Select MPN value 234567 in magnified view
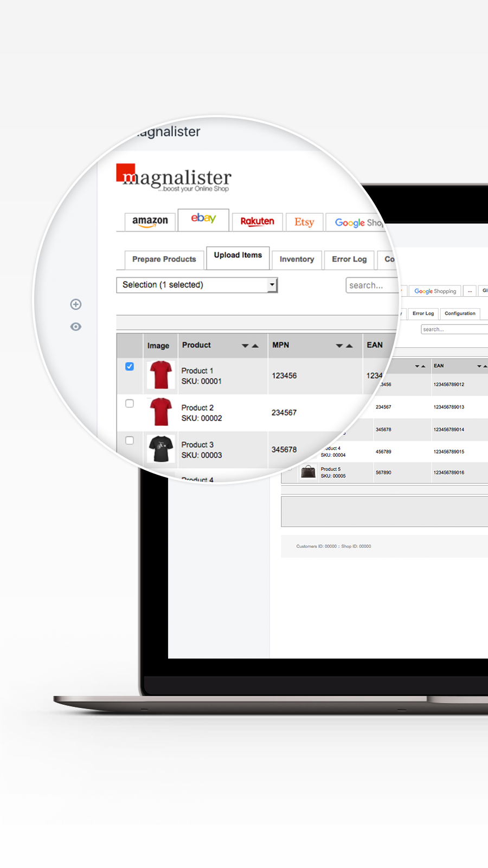 pos(284,412)
